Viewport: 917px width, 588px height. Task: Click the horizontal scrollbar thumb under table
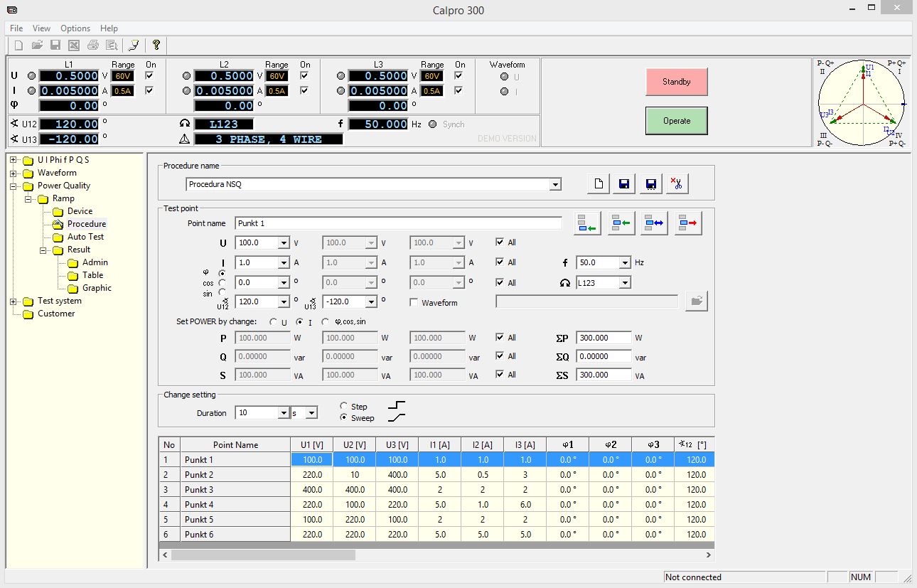(262, 555)
